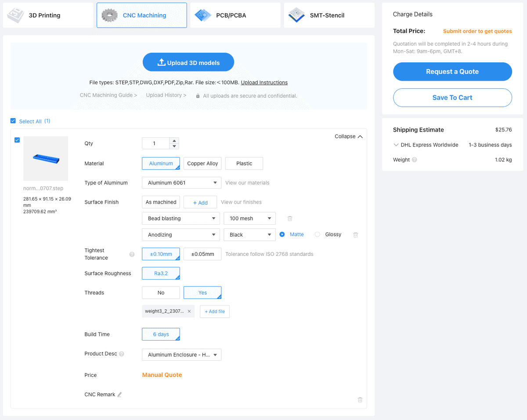Toggle the Select All checkbox
The image size is (527, 420).
tap(13, 121)
